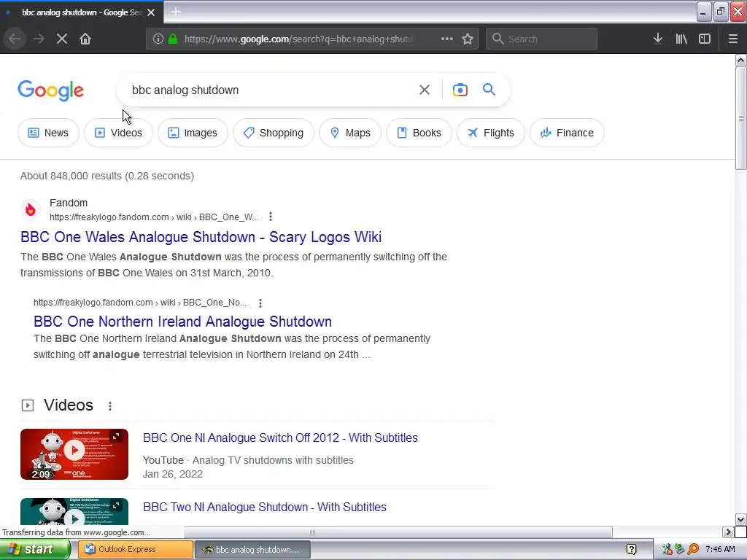Click the vertical scrollbar up arrow
This screenshot has width=747, height=560.
coord(741,60)
